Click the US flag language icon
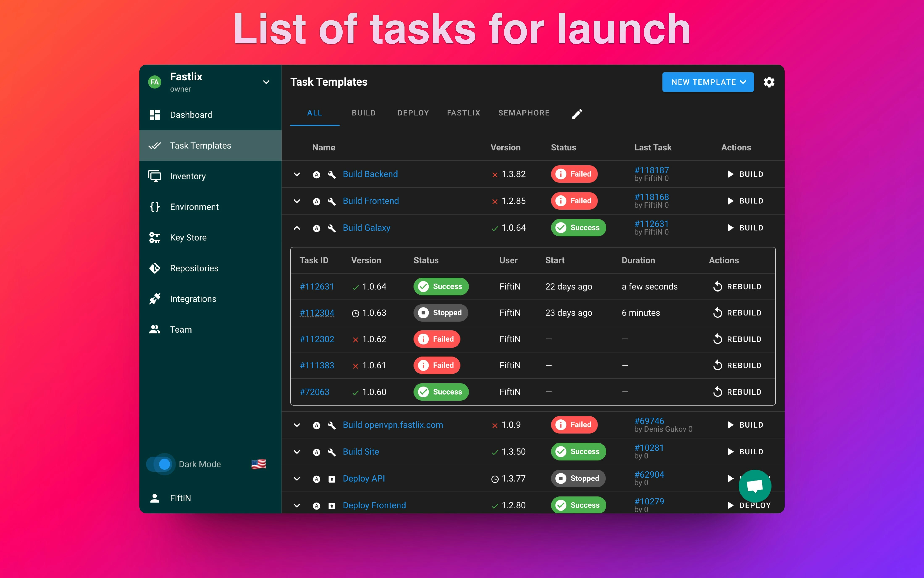This screenshot has width=924, height=578. click(x=259, y=464)
